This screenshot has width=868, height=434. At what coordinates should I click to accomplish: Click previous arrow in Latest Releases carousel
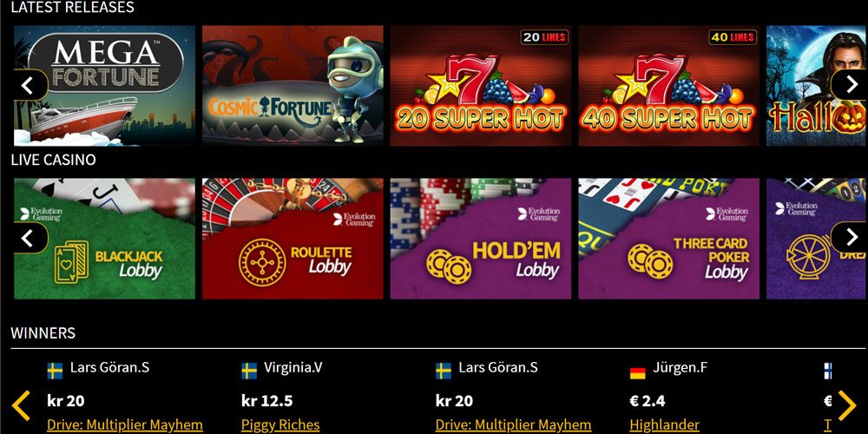[29, 85]
